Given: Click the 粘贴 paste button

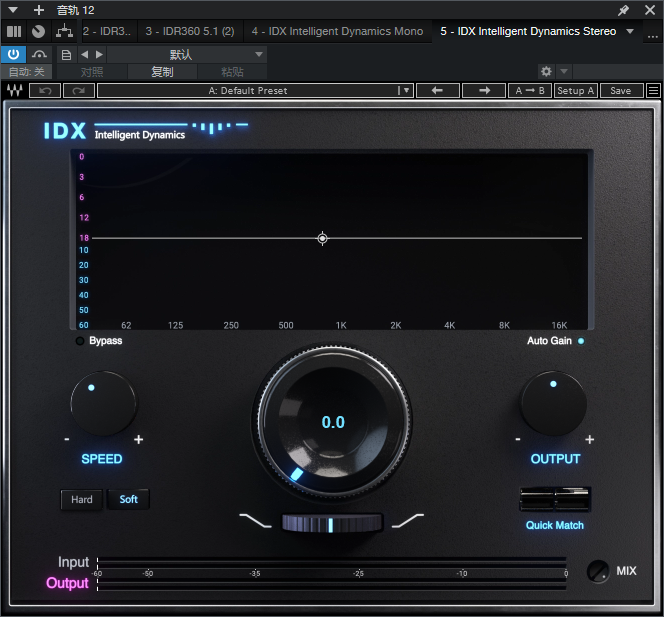Looking at the screenshot, I should [232, 72].
